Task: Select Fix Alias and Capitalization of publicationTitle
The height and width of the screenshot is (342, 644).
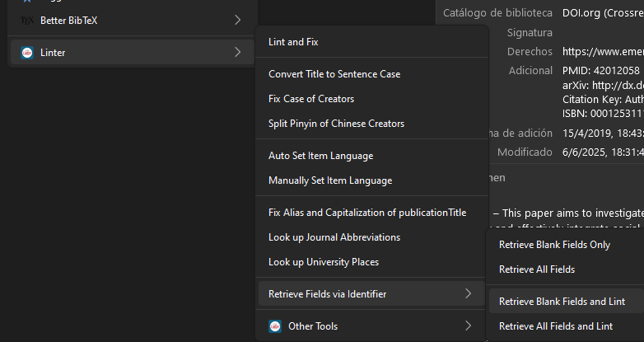Action: [367, 213]
